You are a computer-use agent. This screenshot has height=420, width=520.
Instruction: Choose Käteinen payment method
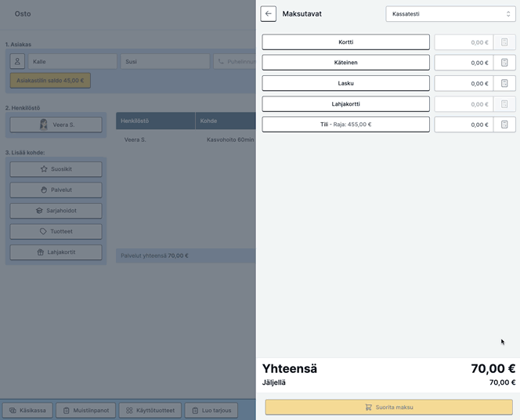tap(345, 63)
